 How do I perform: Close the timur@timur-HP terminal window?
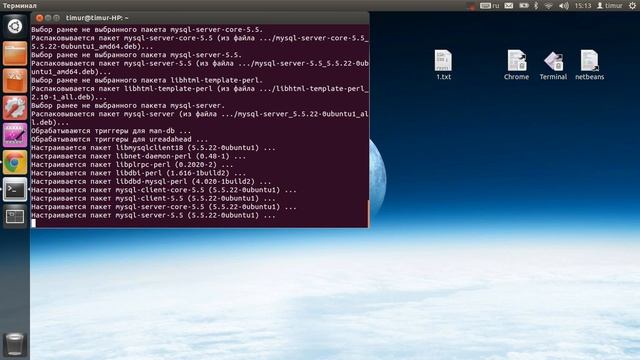(40, 18)
